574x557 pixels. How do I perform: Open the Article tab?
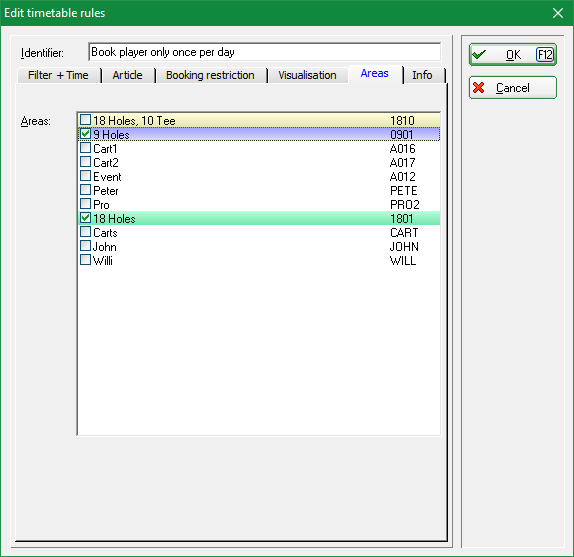click(128, 75)
